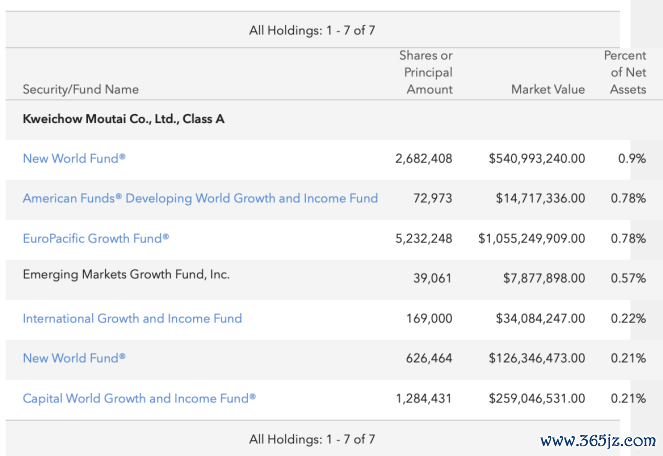The height and width of the screenshot is (456, 663).
Task: Open American Funds Developing World Growth and Income Fund
Action: coord(200,198)
